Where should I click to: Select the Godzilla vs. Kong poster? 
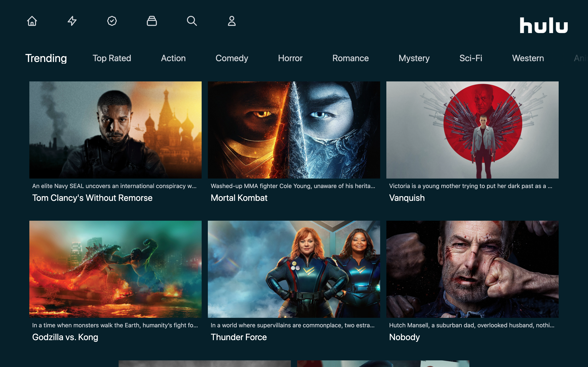coord(115,269)
